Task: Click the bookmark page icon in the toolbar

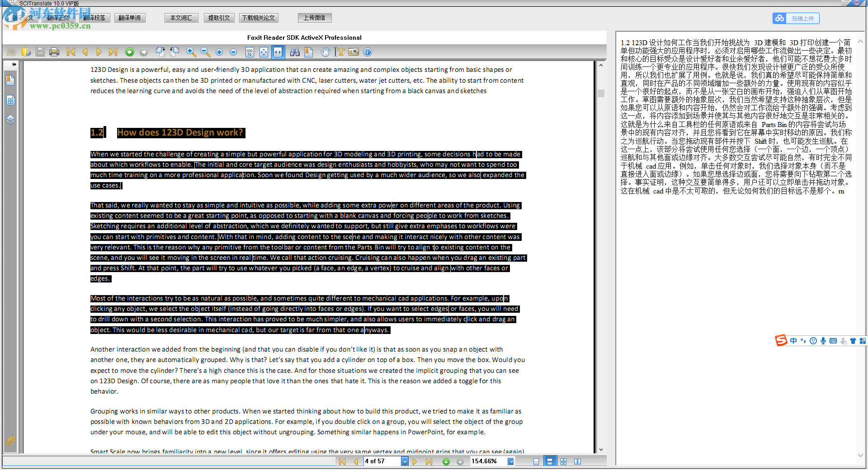Action: click(309, 52)
